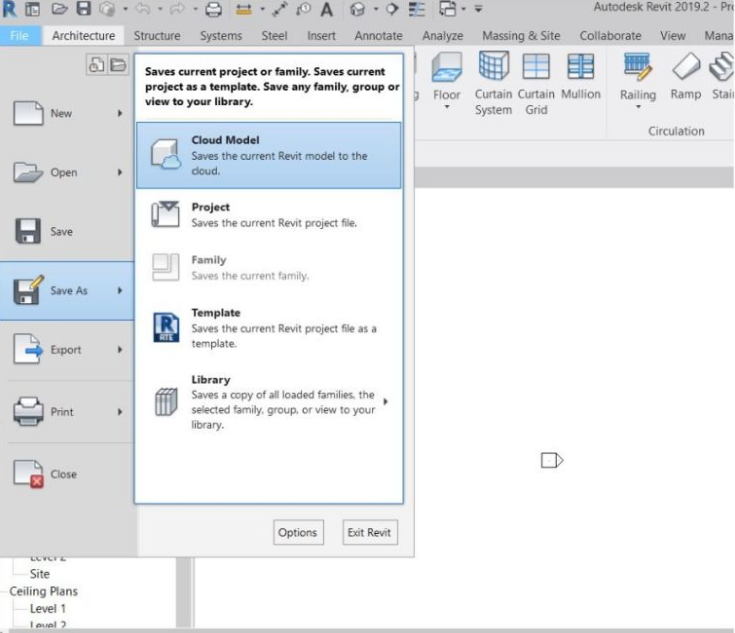This screenshot has height=633, width=735.
Task: Click the Redo arrow icon
Action: coord(177,8)
